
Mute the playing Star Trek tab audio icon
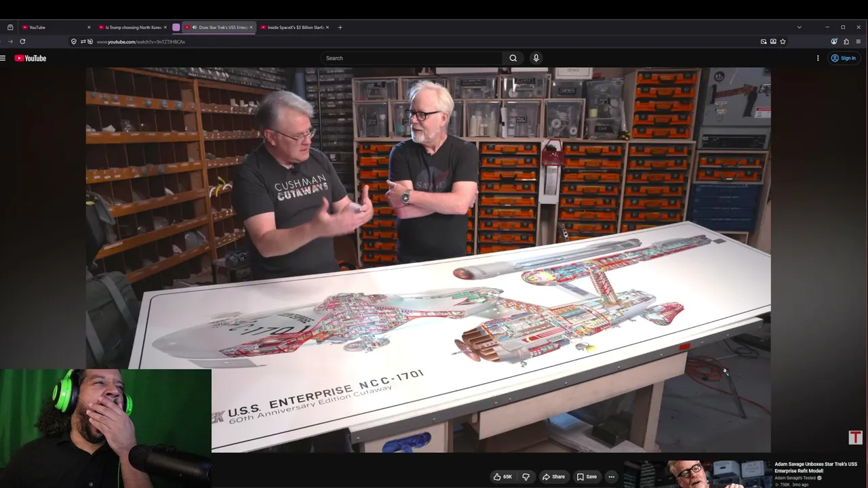[195, 27]
